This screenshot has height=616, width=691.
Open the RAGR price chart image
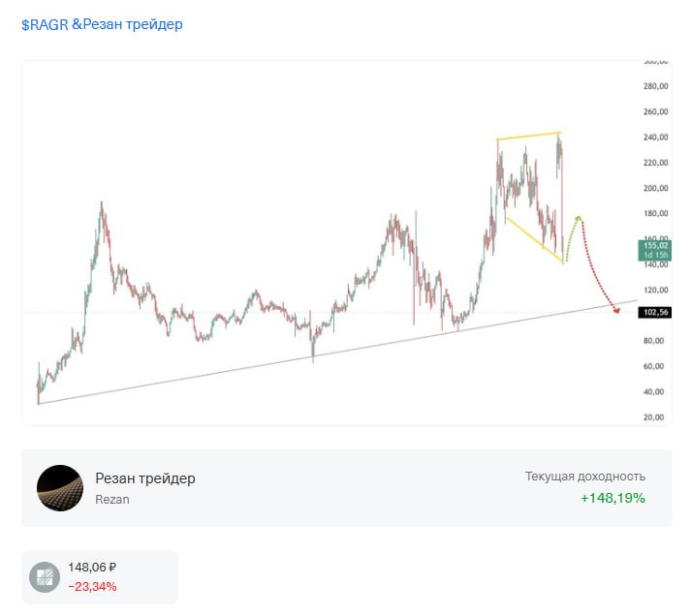coord(347,242)
